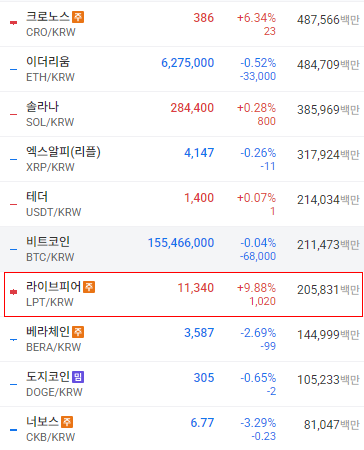Click the 484,709백만 volume for 이더리움
This screenshot has width=364, height=450.
pos(328,65)
